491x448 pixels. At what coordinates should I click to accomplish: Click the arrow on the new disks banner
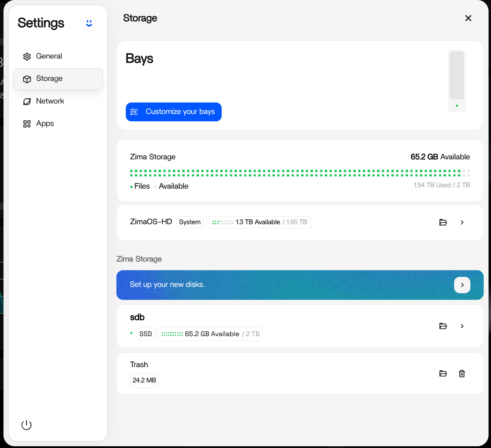click(462, 285)
